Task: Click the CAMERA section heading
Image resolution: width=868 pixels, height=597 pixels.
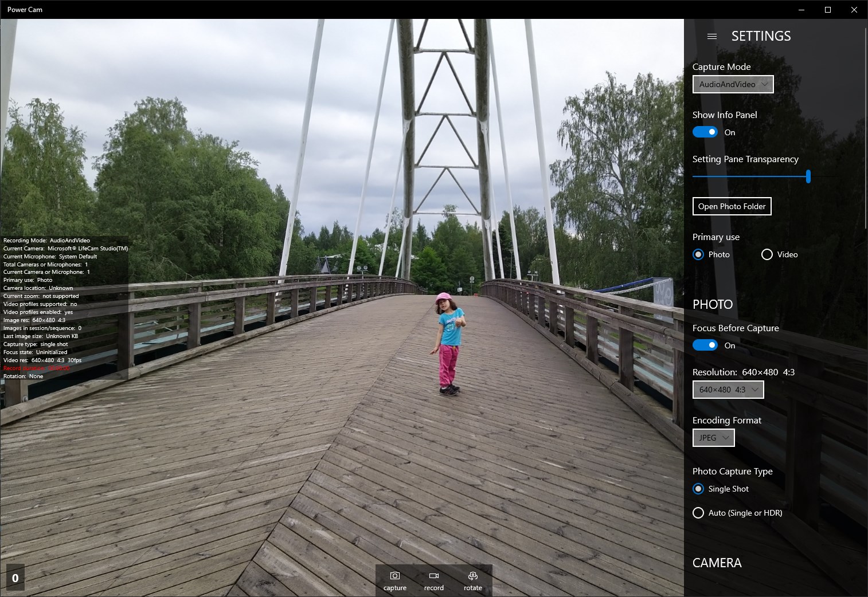Action: point(717,563)
